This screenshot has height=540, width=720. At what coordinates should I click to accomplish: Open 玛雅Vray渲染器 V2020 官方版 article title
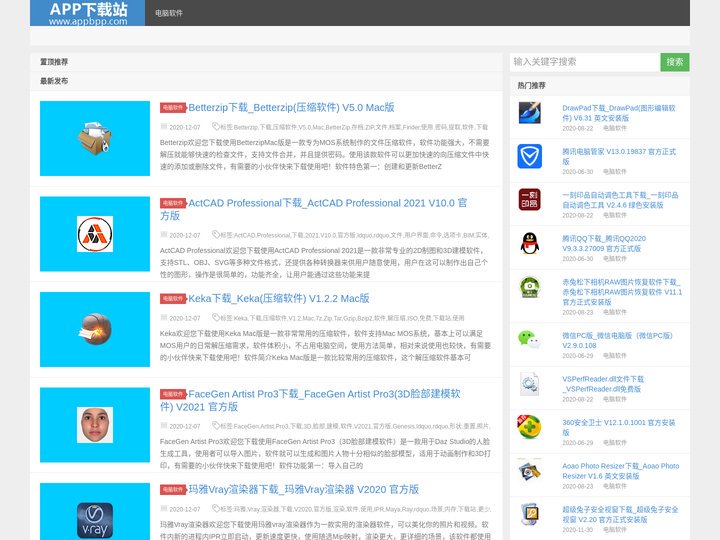pyautogui.click(x=304, y=489)
